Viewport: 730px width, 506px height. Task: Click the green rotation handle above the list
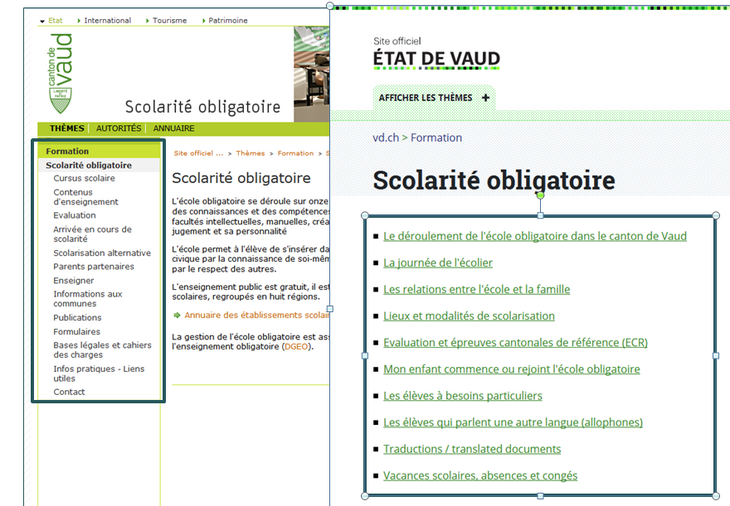coord(540,196)
